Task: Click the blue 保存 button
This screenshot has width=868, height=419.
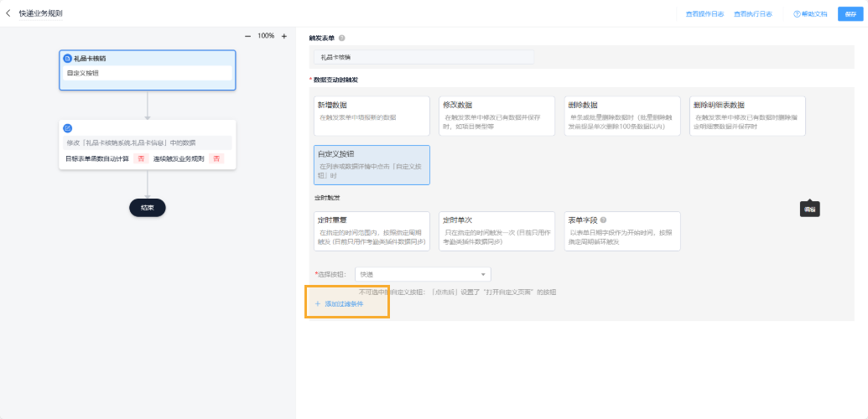Action: pyautogui.click(x=850, y=14)
